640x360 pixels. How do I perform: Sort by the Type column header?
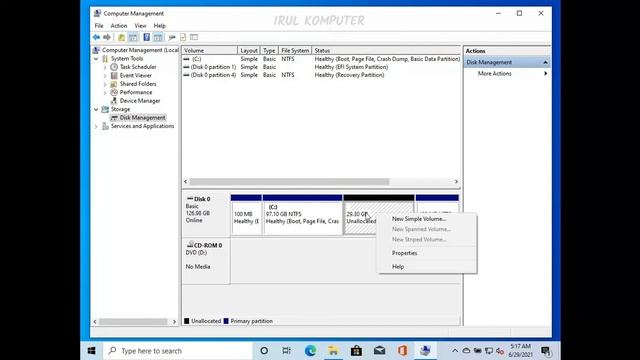(x=269, y=51)
